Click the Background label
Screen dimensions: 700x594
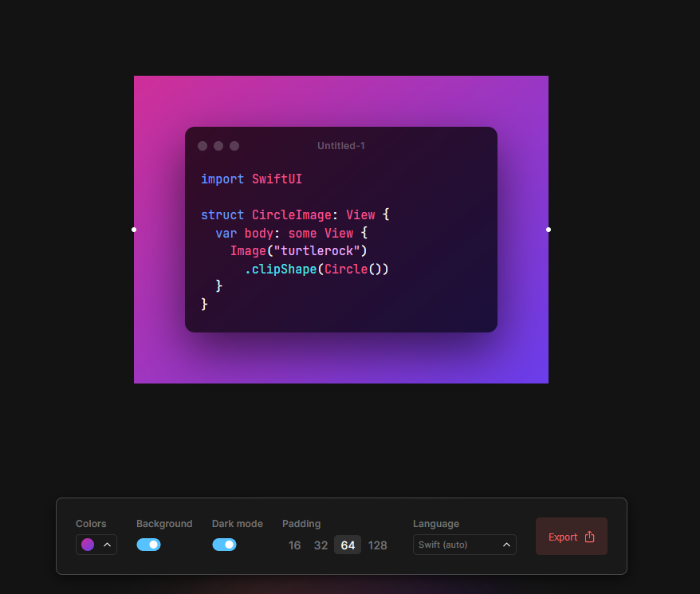(164, 523)
